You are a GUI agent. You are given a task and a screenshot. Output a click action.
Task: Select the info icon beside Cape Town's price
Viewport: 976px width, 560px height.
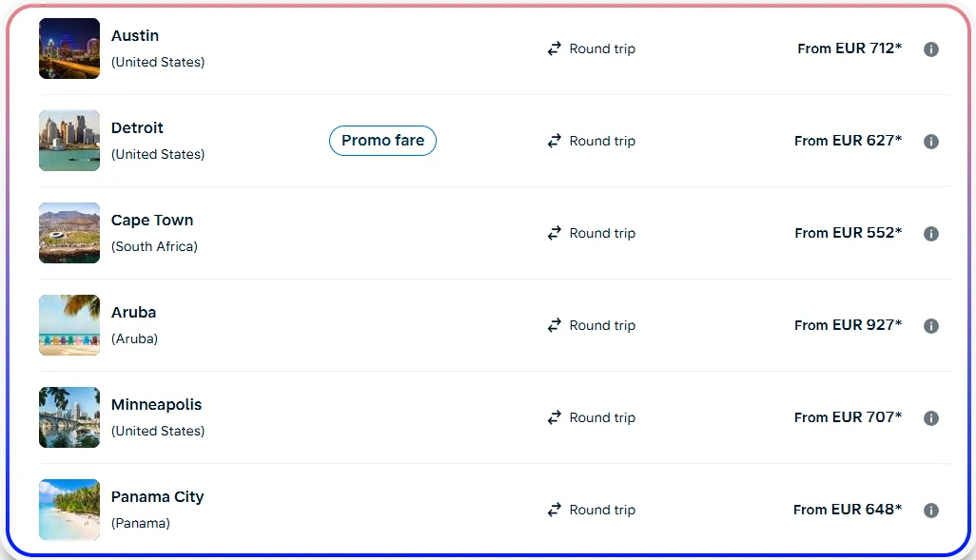pos(931,233)
